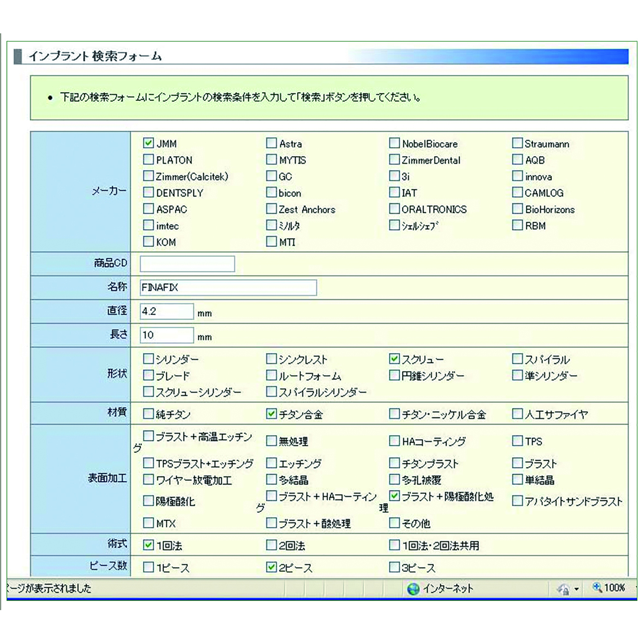644x644 pixels.
Task: Check the シリンダー shape checkbox
Action: (x=148, y=359)
